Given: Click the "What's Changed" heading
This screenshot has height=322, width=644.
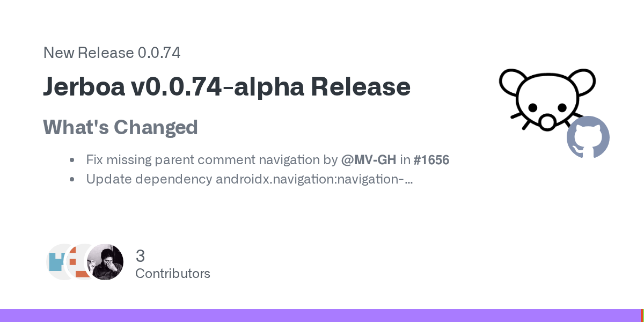Looking at the screenshot, I should pyautogui.click(x=120, y=128).
